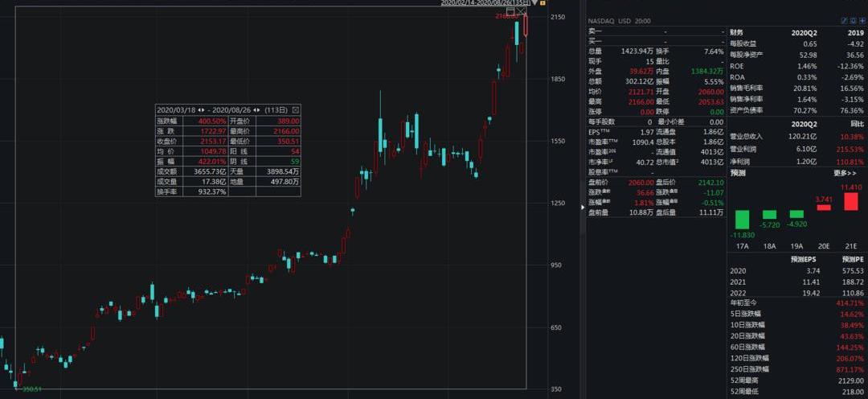This screenshot has width=868, height=399.
Task: Click the selection-box close X icon on chart
Action: pos(522,12)
